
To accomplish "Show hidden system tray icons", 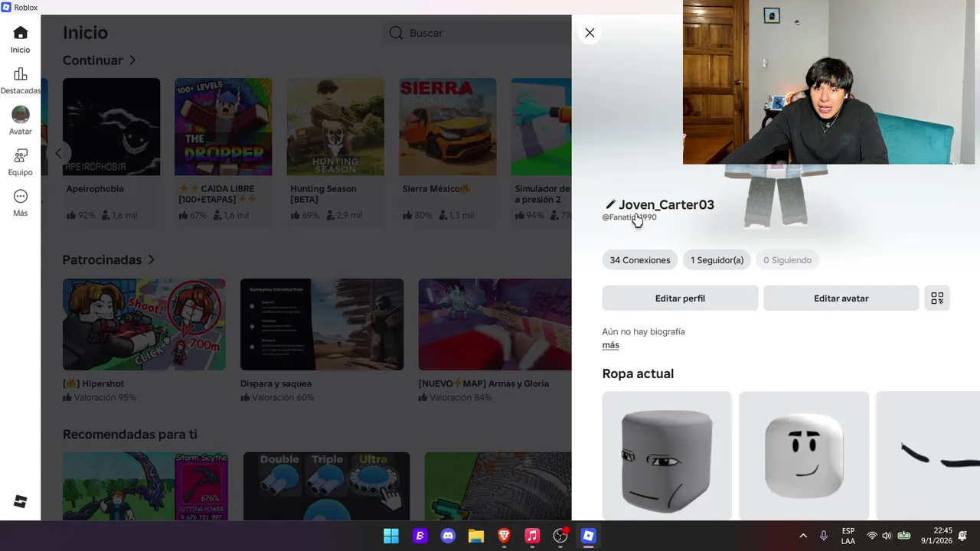I will (x=803, y=536).
